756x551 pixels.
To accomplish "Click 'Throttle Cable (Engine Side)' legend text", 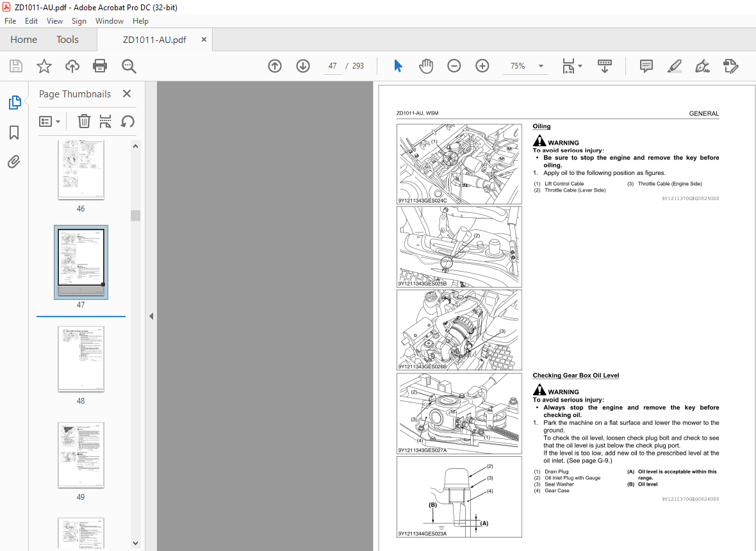I will pos(670,184).
